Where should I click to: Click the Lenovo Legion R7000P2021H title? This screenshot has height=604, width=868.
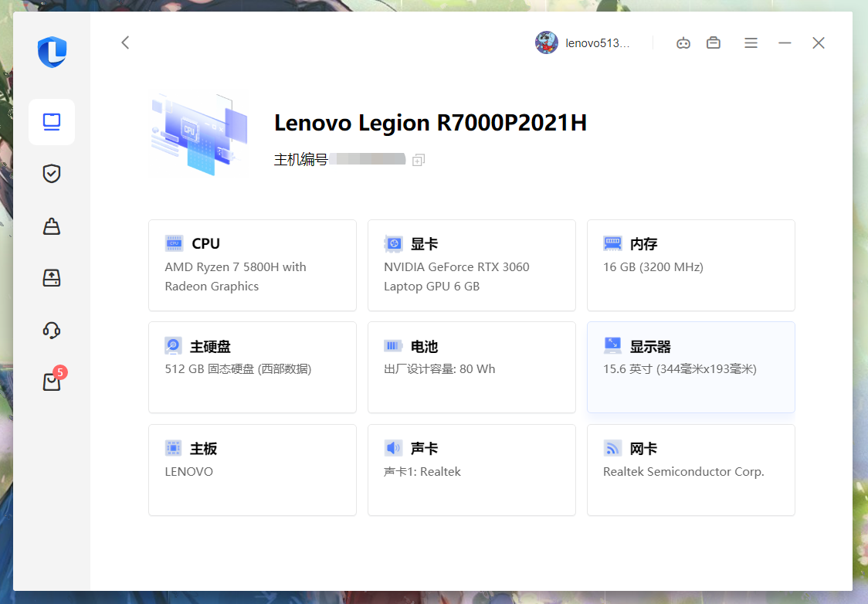tap(430, 123)
